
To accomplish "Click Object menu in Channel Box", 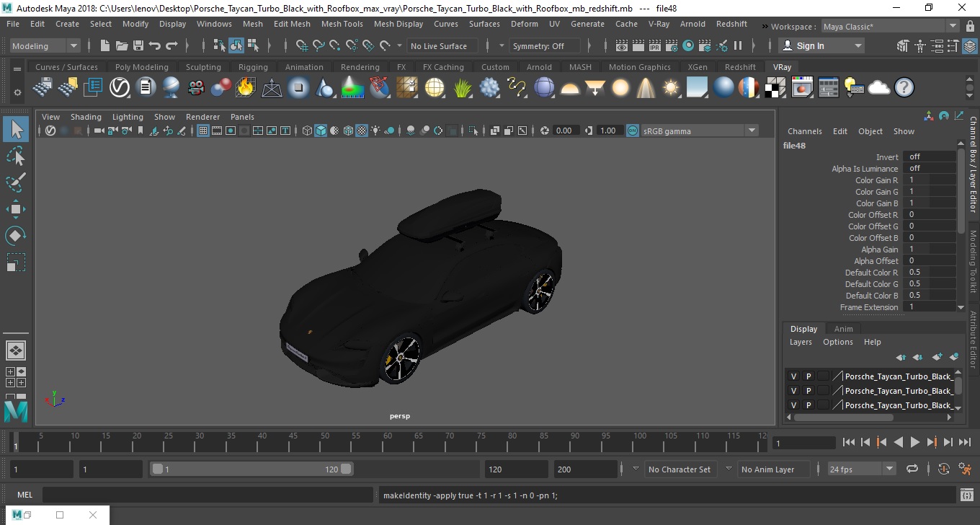I will [870, 131].
